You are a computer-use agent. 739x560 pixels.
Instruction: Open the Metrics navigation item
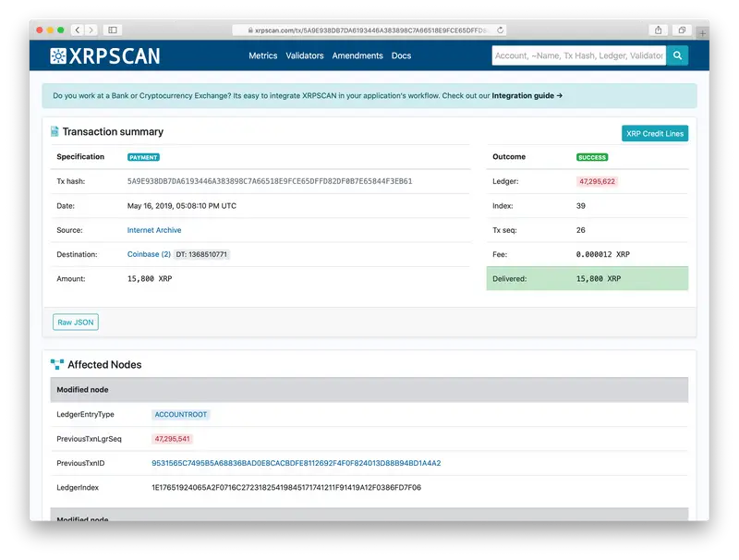pyautogui.click(x=261, y=55)
